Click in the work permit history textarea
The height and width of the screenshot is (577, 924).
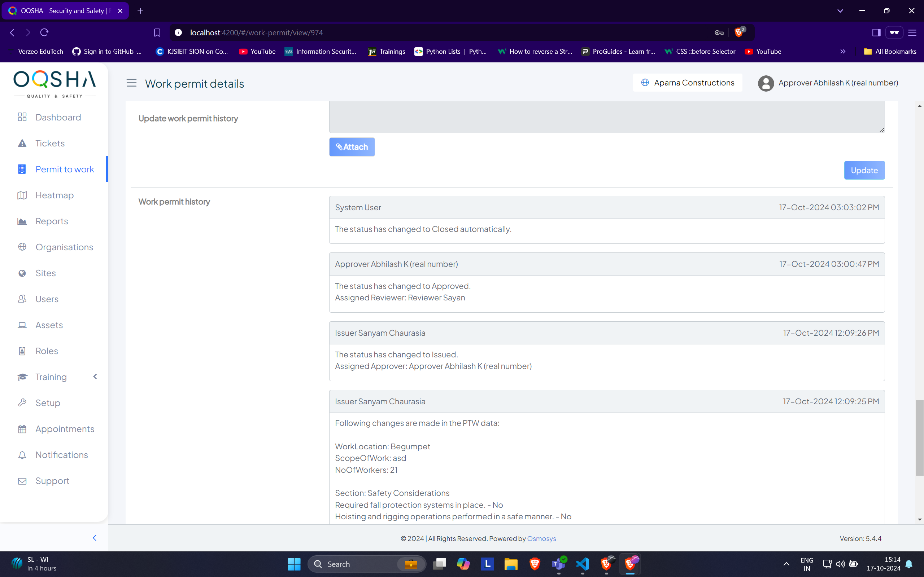click(606, 117)
